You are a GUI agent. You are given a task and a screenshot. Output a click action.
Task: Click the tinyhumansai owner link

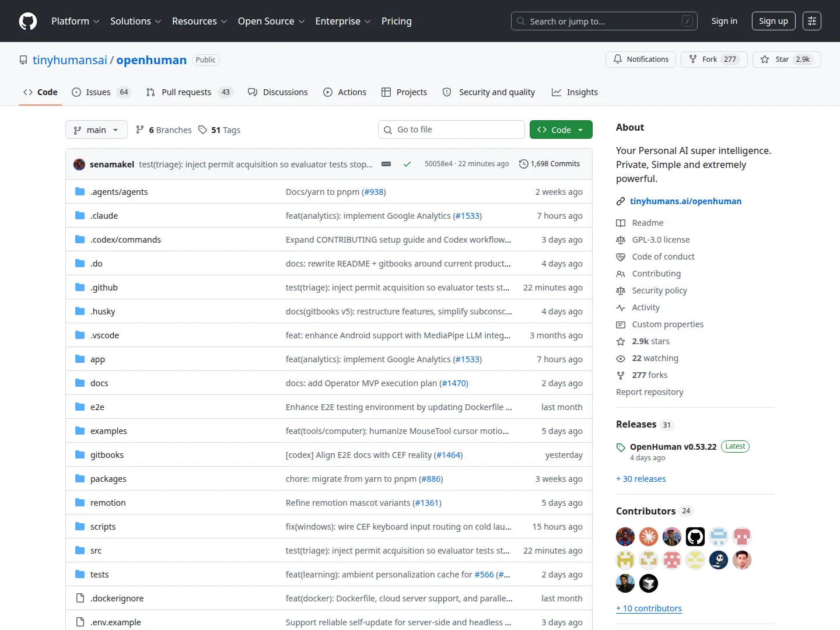pos(70,60)
